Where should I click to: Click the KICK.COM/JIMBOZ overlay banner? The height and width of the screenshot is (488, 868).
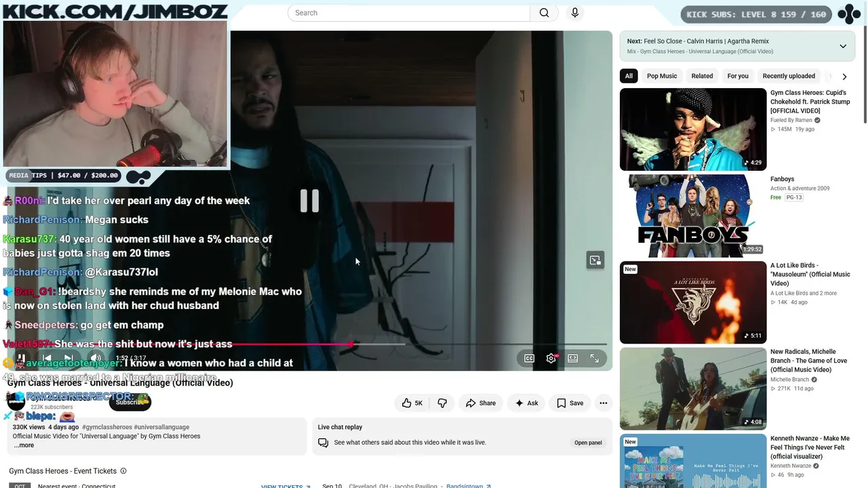[x=115, y=11]
